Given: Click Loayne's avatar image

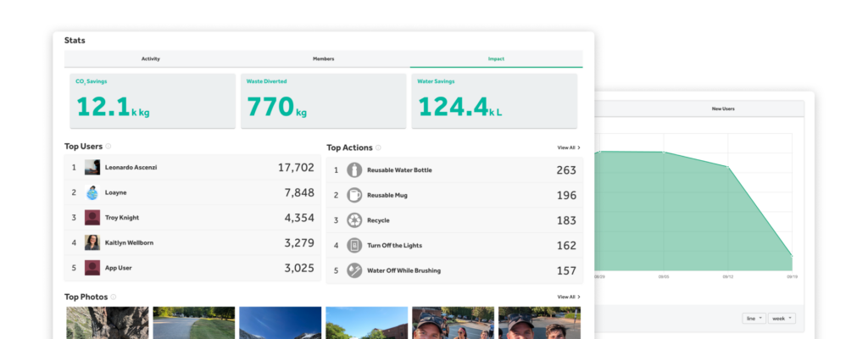Looking at the screenshot, I should [92, 192].
